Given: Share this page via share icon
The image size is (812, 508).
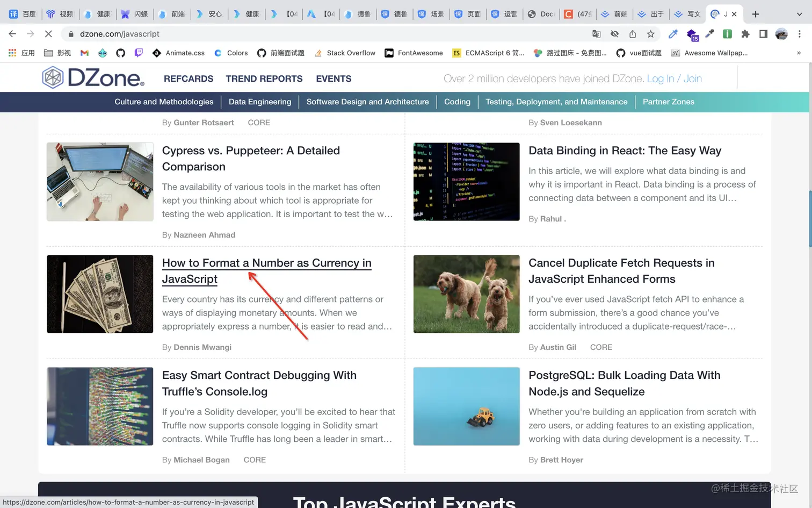Looking at the screenshot, I should point(633,34).
